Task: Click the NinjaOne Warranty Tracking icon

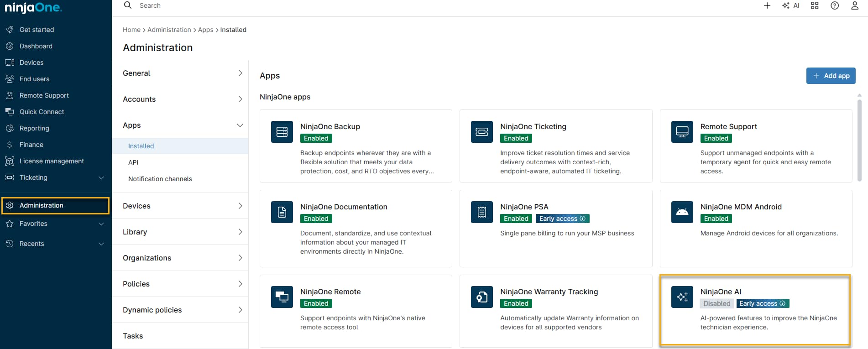Action: (x=482, y=297)
